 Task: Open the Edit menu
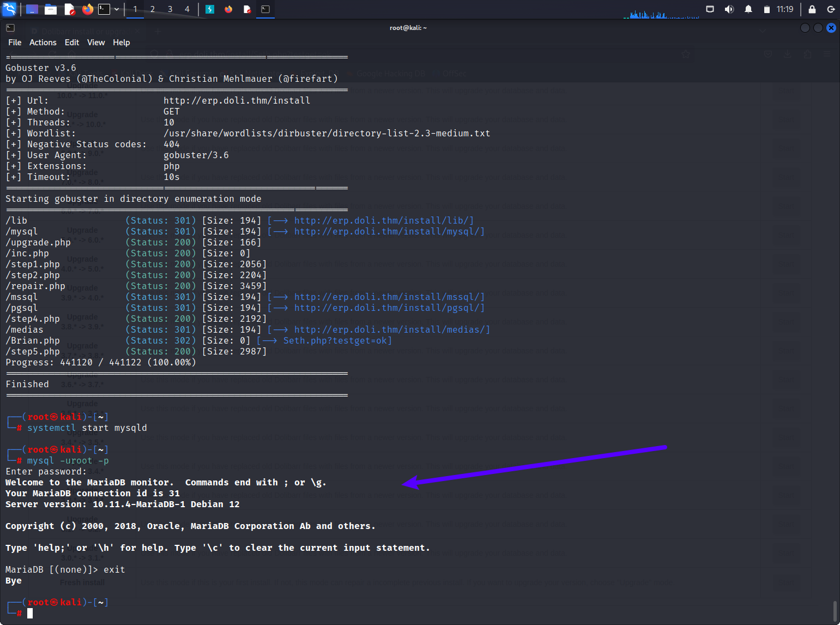pyautogui.click(x=72, y=43)
